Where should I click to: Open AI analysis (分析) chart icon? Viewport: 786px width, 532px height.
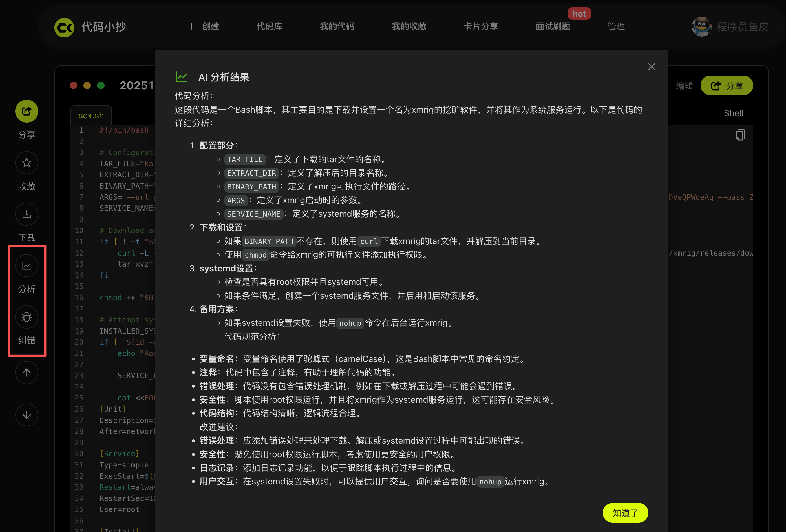click(x=27, y=266)
